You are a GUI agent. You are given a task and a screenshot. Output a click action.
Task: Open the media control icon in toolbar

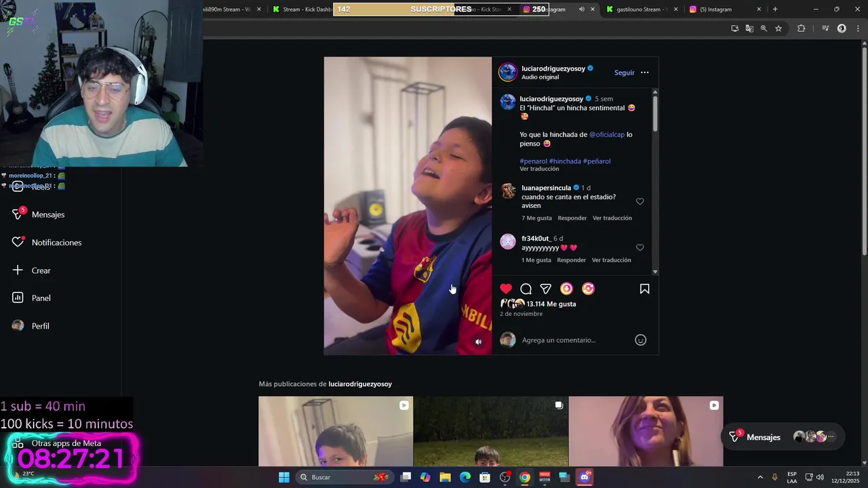point(825,28)
